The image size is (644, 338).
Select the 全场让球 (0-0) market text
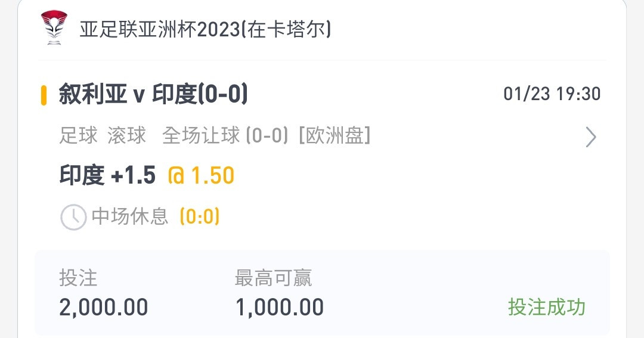point(225,135)
